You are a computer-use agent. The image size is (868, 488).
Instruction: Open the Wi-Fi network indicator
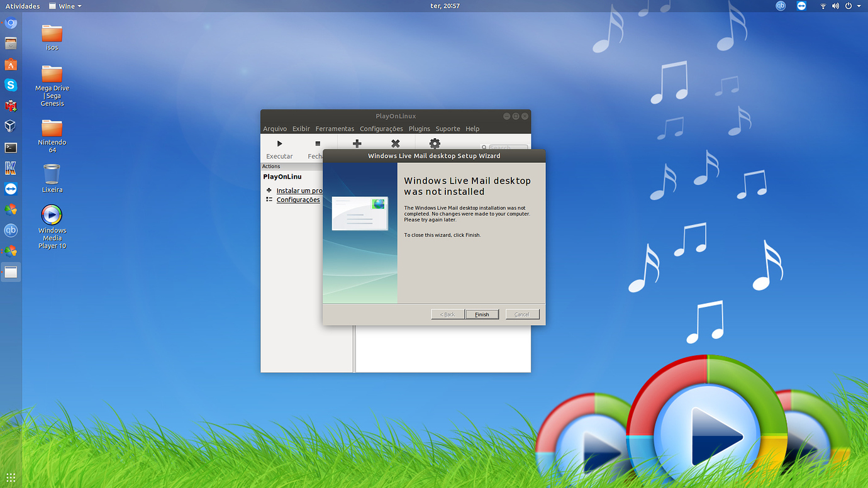tap(823, 6)
